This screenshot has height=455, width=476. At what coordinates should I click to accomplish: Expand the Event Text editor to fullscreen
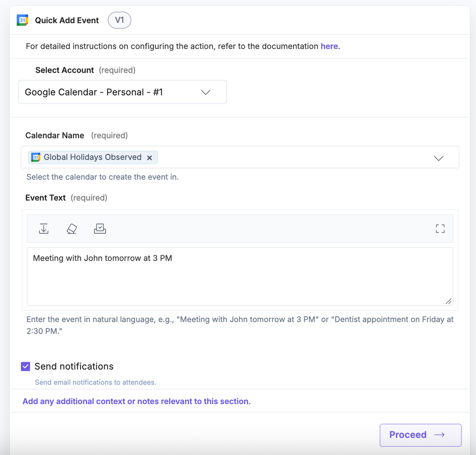(x=440, y=228)
